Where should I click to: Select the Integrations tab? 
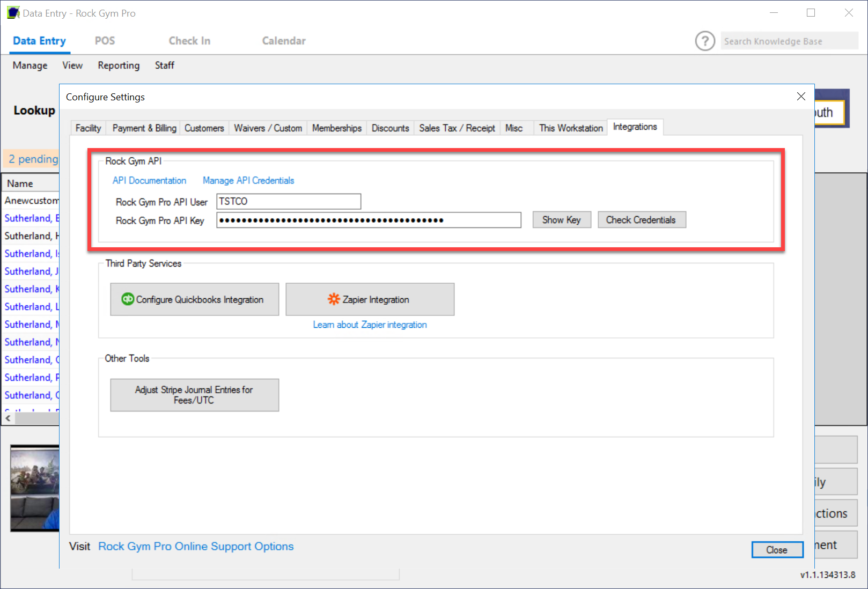tap(635, 127)
